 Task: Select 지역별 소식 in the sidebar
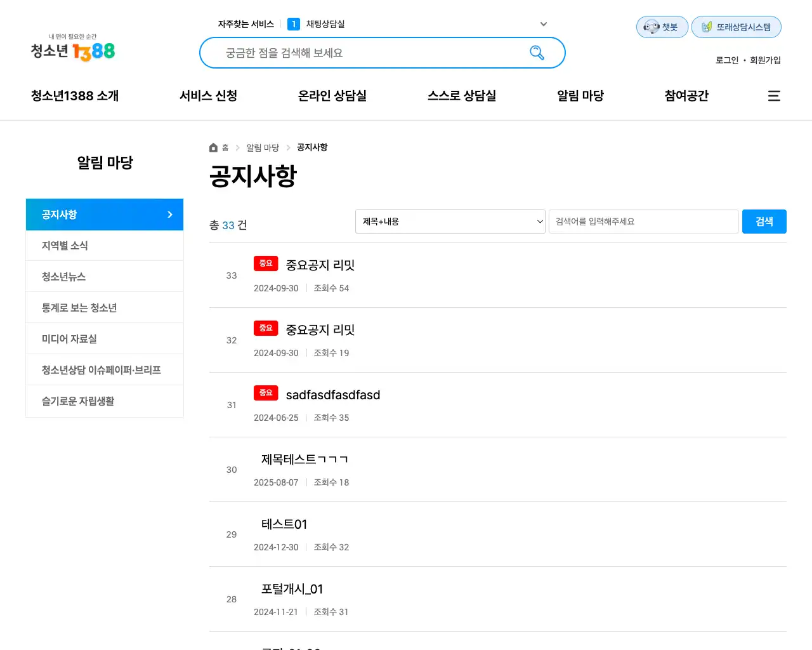pos(105,246)
